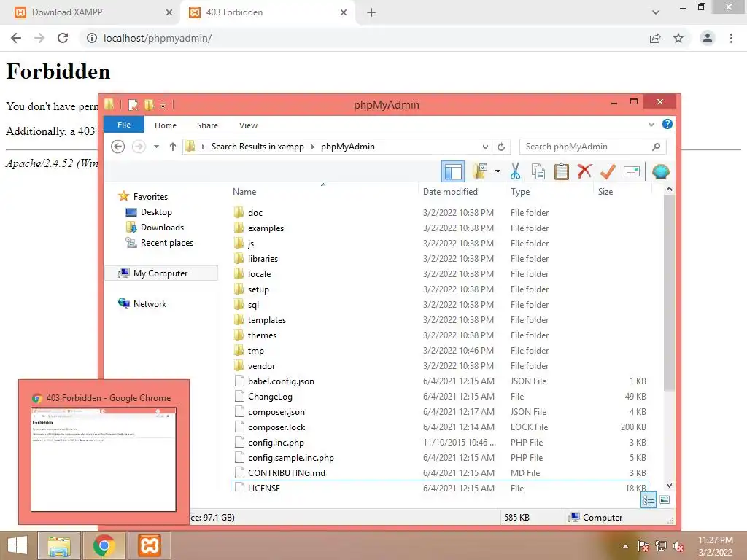
Task: Open XAMPP from the taskbar
Action: point(150,545)
